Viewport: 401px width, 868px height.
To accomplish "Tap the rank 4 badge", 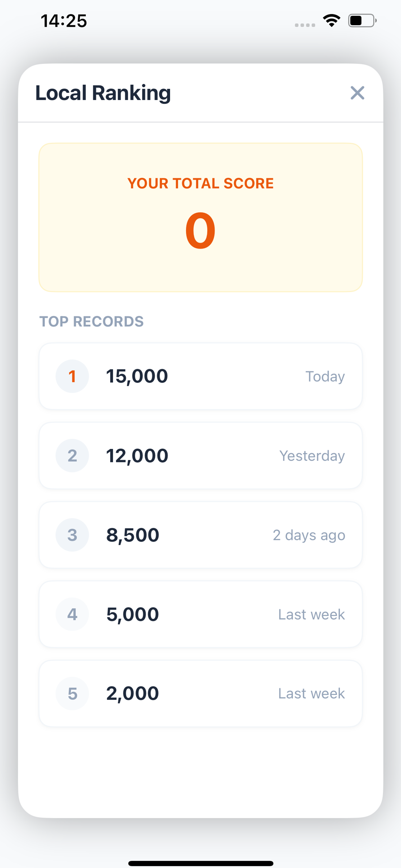I will click(72, 614).
